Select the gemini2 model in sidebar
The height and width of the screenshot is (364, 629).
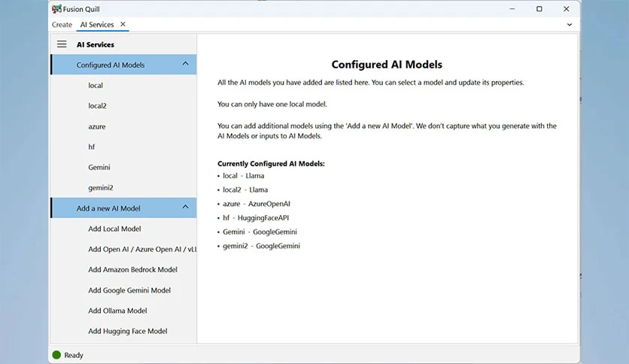[123, 187]
